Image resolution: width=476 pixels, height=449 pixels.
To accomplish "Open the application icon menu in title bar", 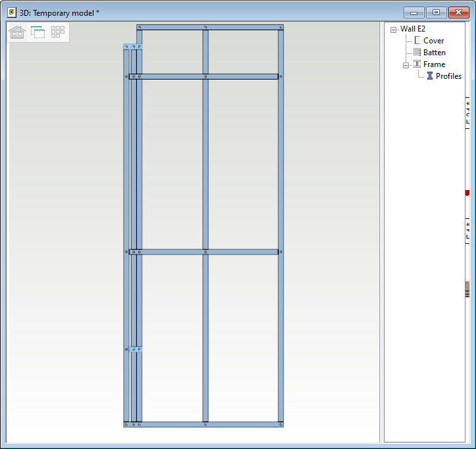I will pos(11,12).
